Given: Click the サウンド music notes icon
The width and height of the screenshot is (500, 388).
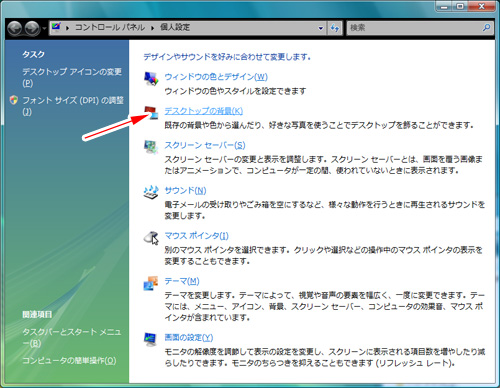Looking at the screenshot, I should (x=151, y=192).
